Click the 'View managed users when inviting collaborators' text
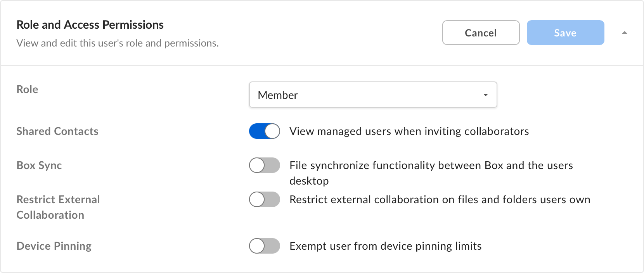Viewport: 644px width, 273px height. coord(409,131)
